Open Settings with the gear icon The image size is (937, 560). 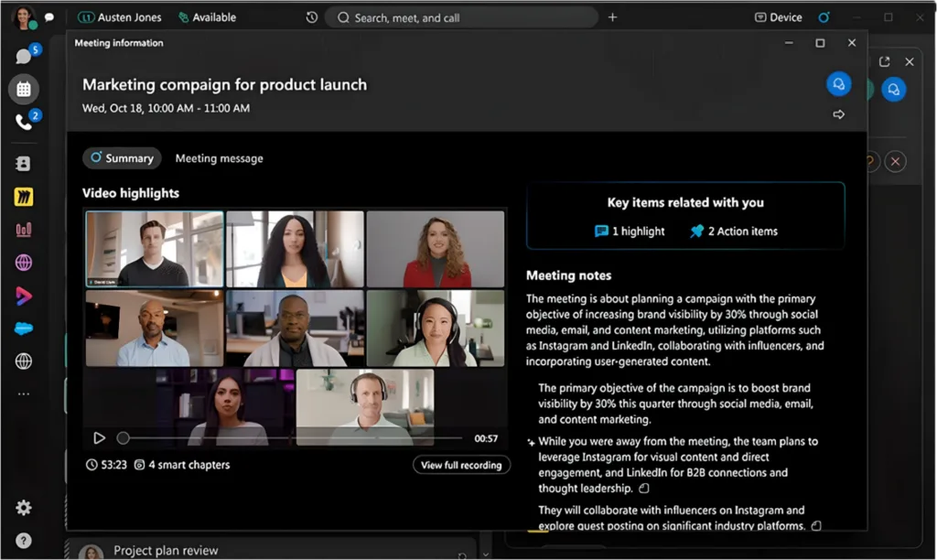pyautogui.click(x=25, y=507)
